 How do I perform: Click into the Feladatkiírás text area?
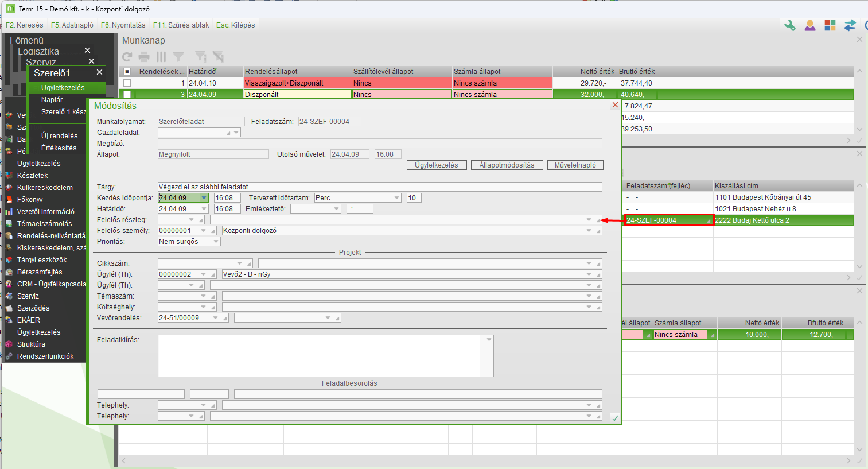321,356
